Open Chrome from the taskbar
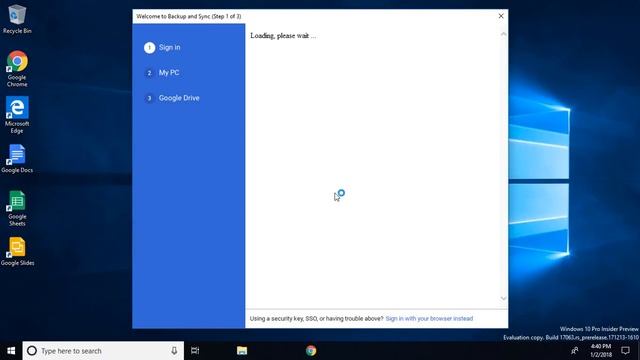Screen dimensions: 640x360 tap(311, 351)
